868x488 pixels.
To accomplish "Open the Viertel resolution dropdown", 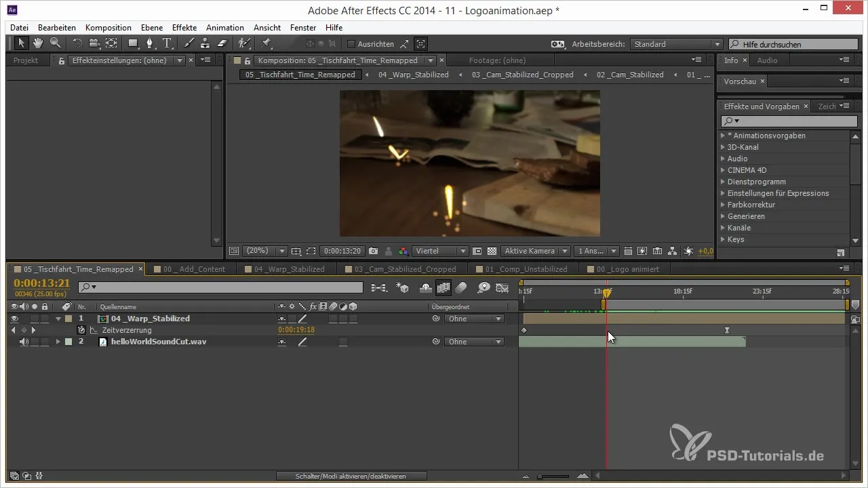I will click(440, 251).
